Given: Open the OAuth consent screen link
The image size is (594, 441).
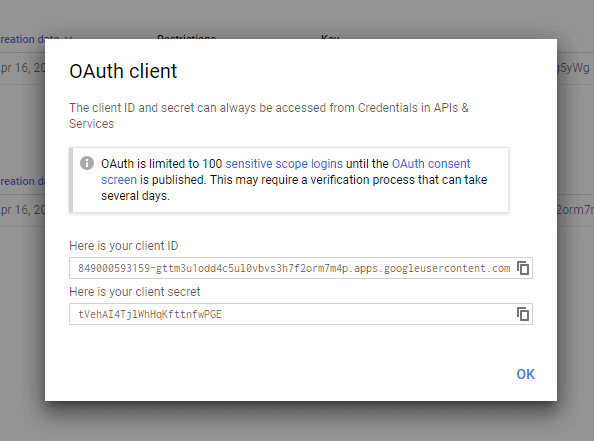Looking at the screenshot, I should [286, 172].
